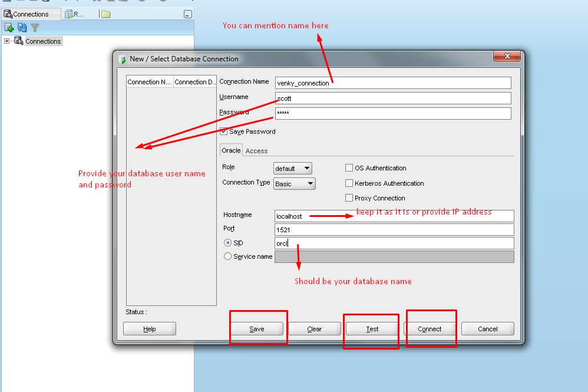Enable Kerberos Authentication
The width and height of the screenshot is (588, 392).
[349, 183]
